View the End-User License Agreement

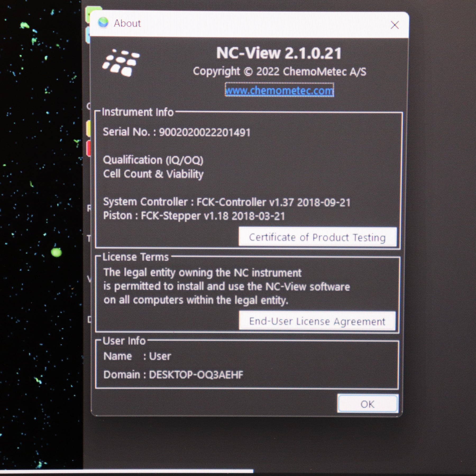pos(317,321)
